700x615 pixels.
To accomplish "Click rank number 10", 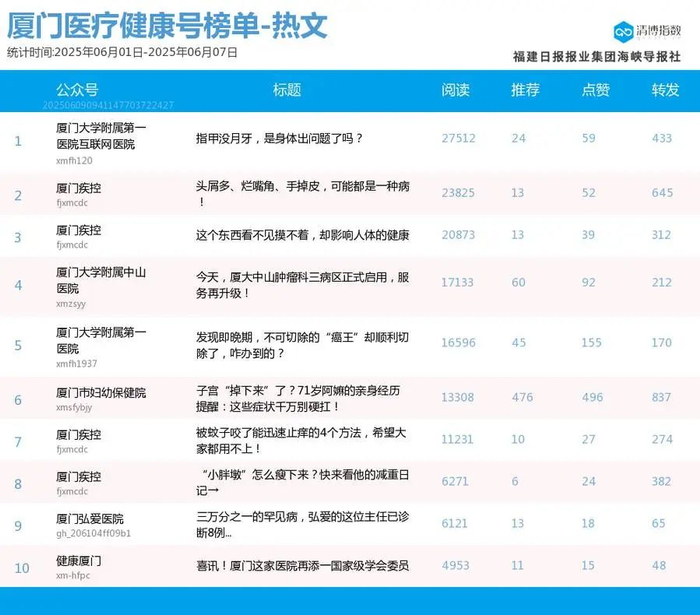I will pyautogui.click(x=22, y=568).
